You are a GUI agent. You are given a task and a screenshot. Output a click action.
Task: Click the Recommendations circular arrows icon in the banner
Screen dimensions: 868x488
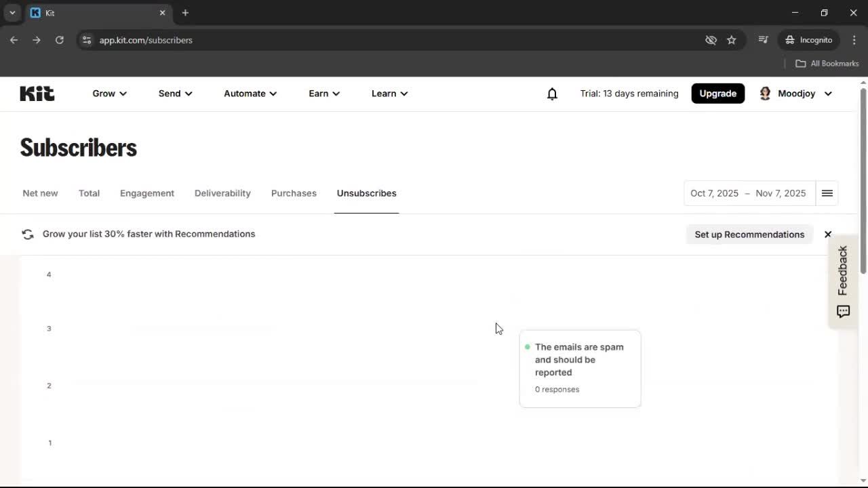(x=27, y=234)
